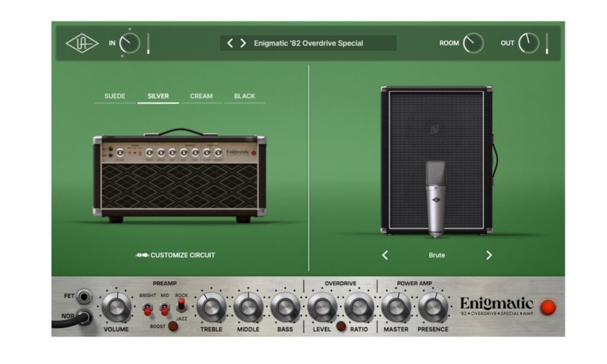Click the TREBLE knob
This screenshot has width=607, height=364.
[x=212, y=307]
